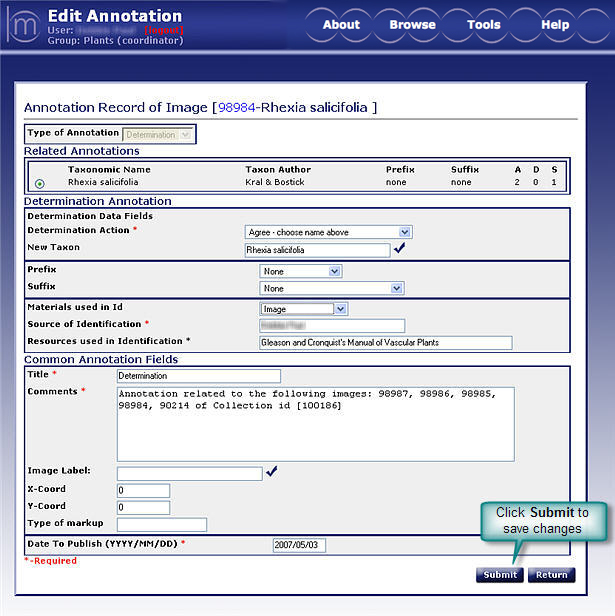Click the Resources used in Identification field
This screenshot has height=616, width=615.
pyautogui.click(x=384, y=343)
